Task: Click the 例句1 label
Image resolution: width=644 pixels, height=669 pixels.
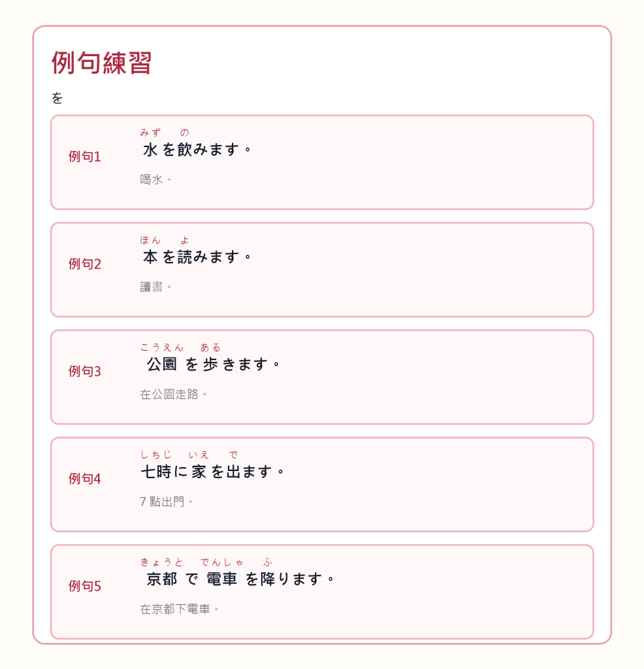Action: (x=85, y=157)
